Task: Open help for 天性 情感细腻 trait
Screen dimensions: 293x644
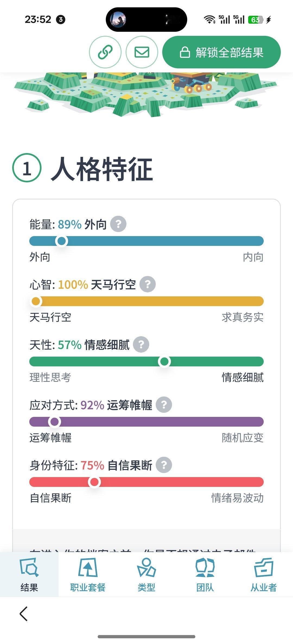Action: tap(141, 345)
